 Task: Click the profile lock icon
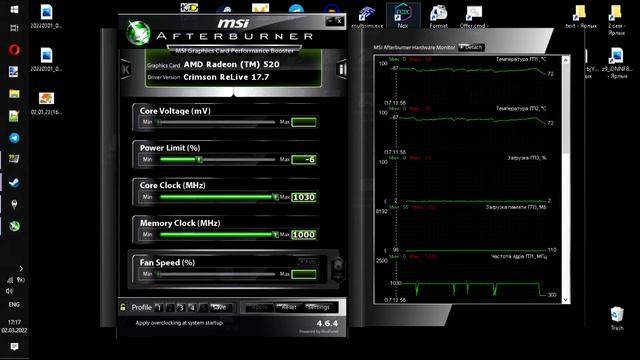tap(123, 307)
